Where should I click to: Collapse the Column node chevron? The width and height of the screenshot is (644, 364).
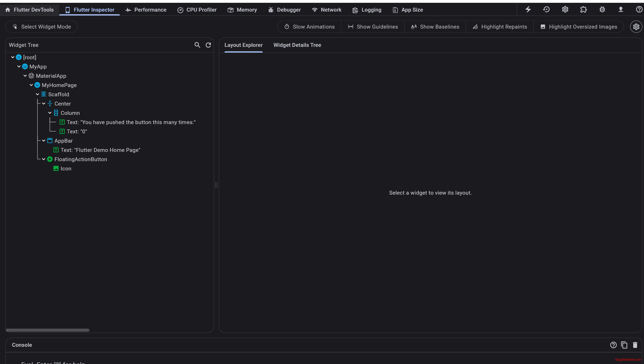pyautogui.click(x=50, y=113)
